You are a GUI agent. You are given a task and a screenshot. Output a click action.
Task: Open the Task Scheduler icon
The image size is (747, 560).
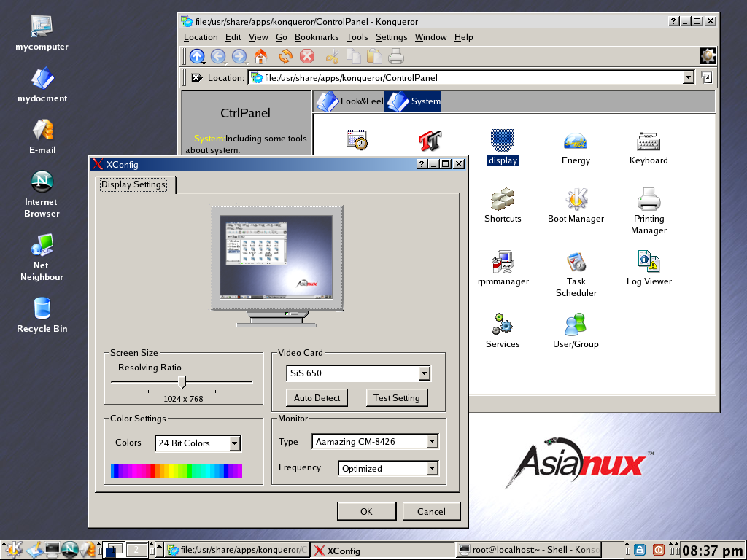click(x=576, y=262)
